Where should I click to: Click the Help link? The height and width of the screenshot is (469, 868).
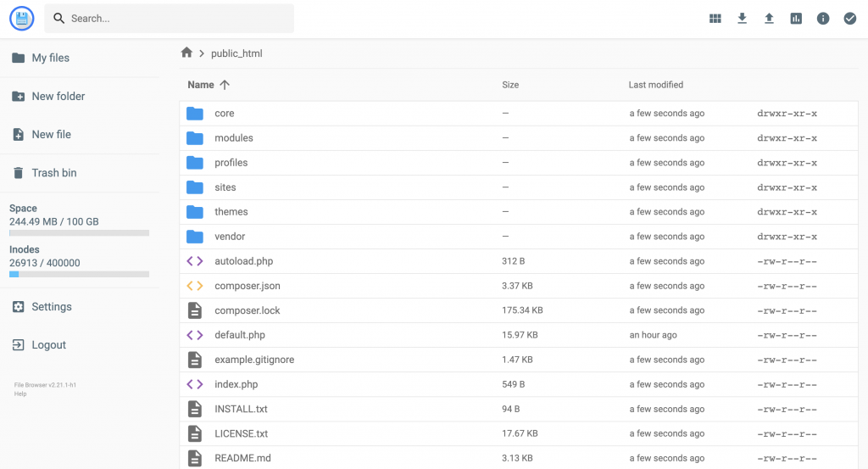20,394
